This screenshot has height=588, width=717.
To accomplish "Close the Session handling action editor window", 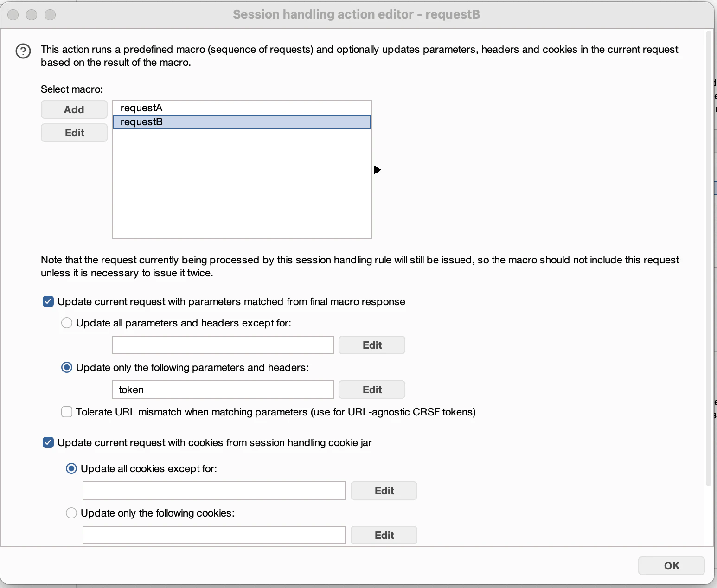I will [13, 15].
